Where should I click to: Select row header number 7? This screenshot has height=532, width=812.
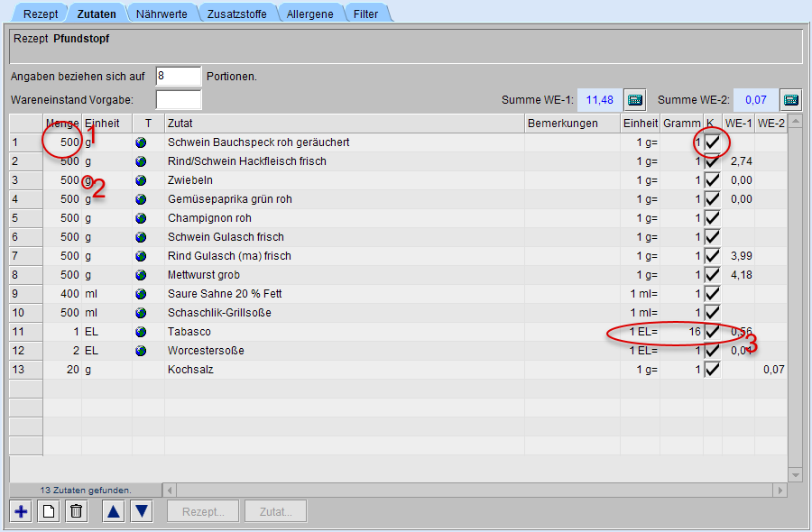pos(26,256)
